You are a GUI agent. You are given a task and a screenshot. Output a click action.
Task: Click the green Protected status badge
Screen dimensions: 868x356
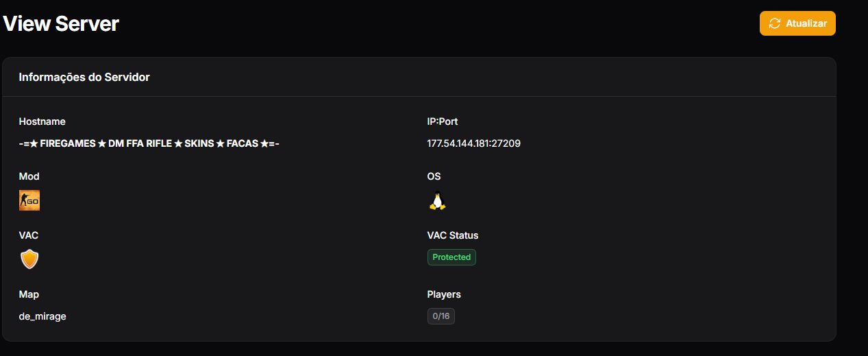[x=451, y=257]
